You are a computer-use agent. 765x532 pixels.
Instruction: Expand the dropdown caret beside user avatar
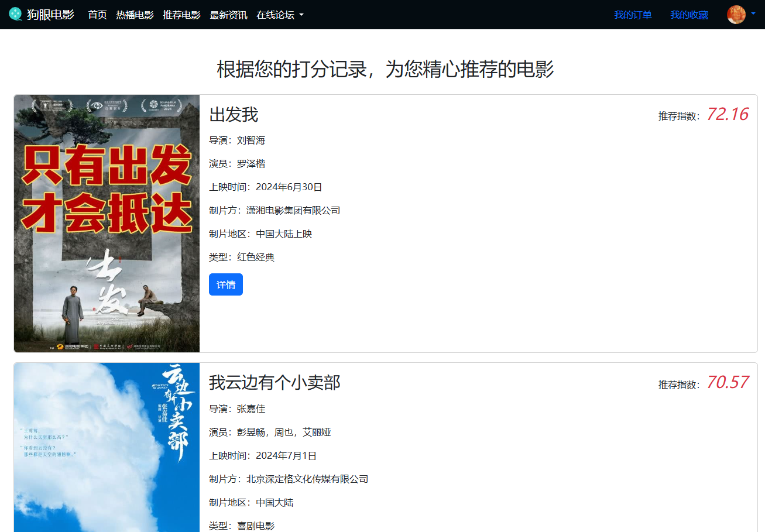(x=753, y=13)
